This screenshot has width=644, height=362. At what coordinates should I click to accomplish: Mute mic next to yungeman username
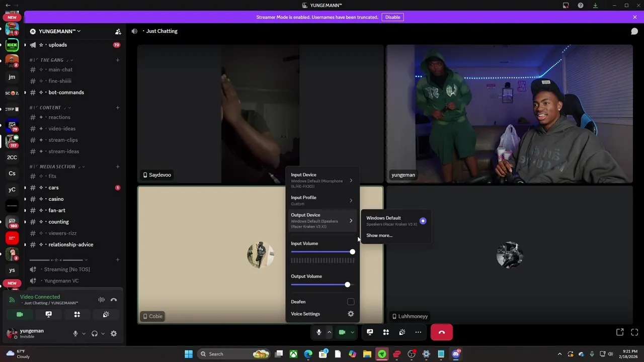(75, 333)
